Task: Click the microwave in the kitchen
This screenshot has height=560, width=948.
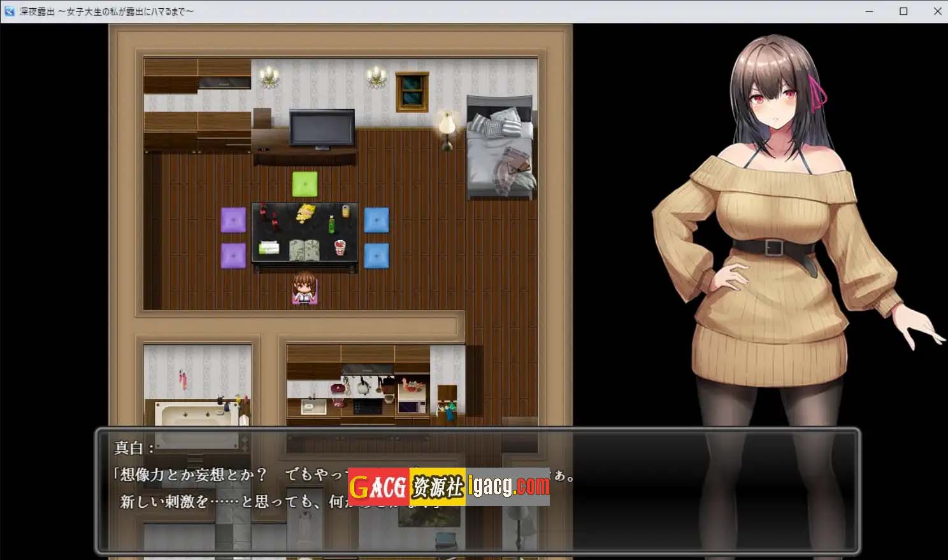Action: tap(410, 405)
